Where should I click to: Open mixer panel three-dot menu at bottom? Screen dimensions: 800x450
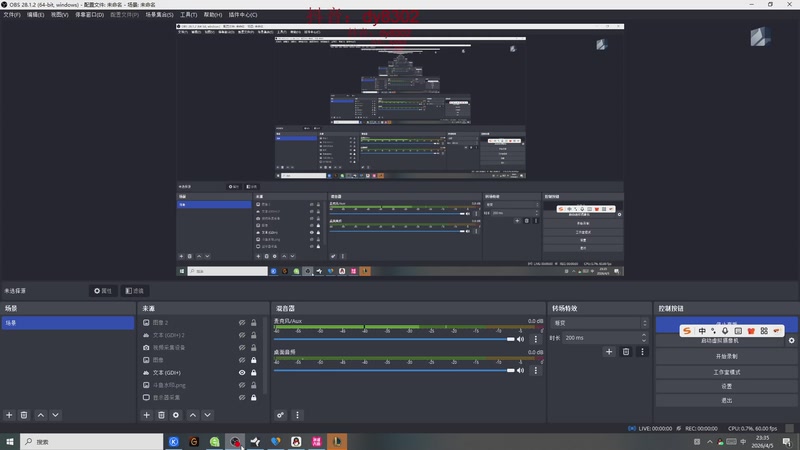[297, 415]
